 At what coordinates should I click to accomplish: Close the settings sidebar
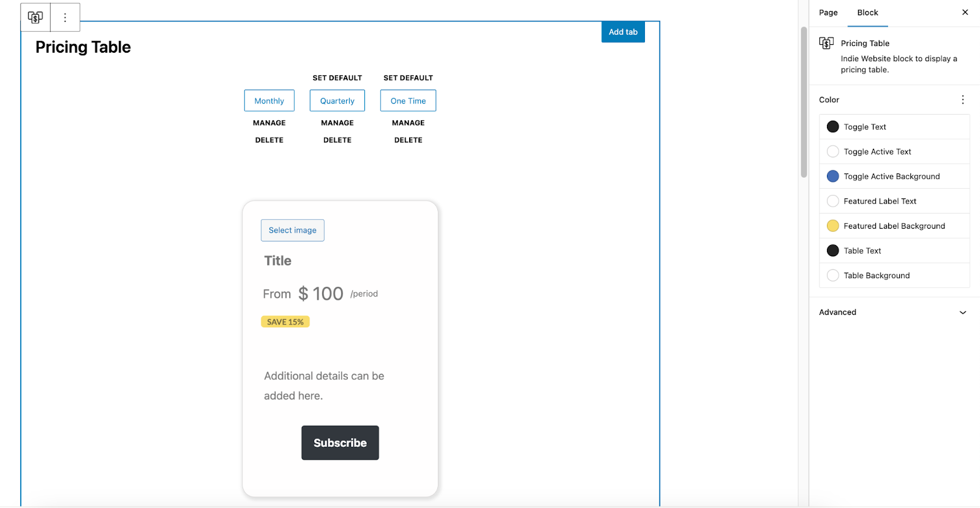coord(965,12)
